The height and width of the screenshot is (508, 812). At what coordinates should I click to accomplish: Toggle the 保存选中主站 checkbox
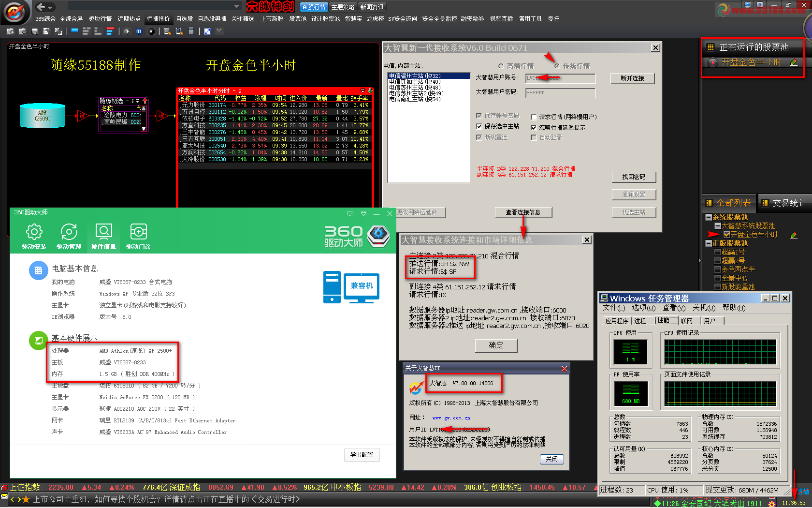pos(479,126)
